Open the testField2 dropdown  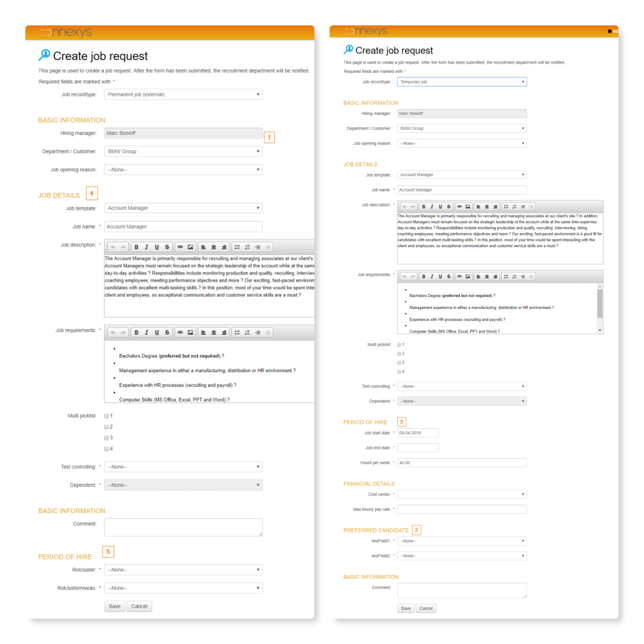tap(462, 556)
